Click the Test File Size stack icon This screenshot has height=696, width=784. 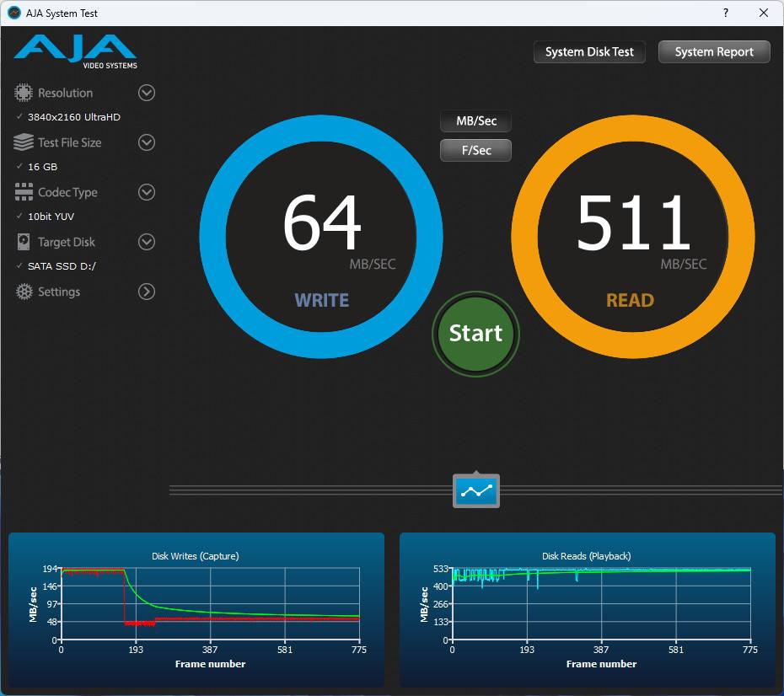coord(23,142)
